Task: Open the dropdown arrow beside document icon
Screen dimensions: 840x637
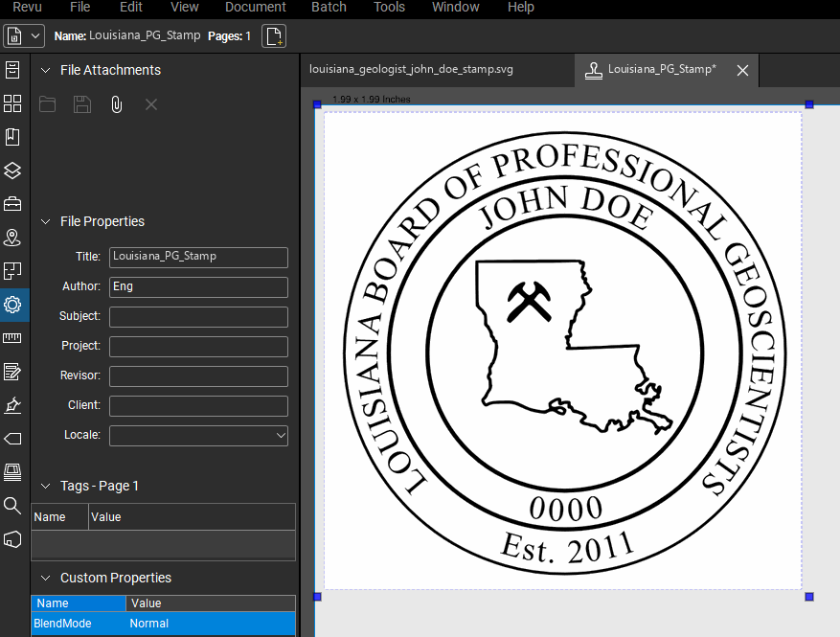Action: [x=35, y=35]
